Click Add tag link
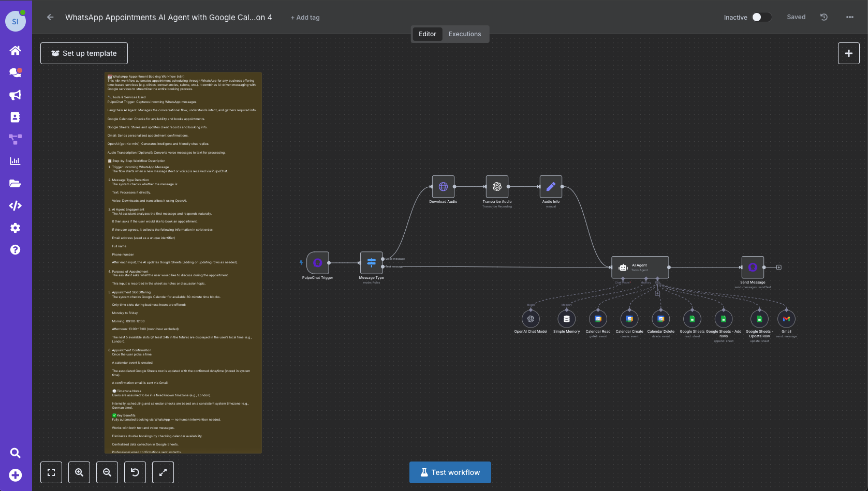 point(305,18)
